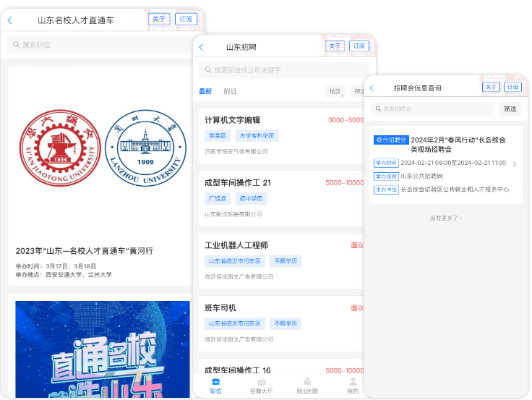The width and height of the screenshot is (532, 400).
Task: Tap 订阅 on 山东名校人才直通车 screen
Action: click(x=186, y=19)
